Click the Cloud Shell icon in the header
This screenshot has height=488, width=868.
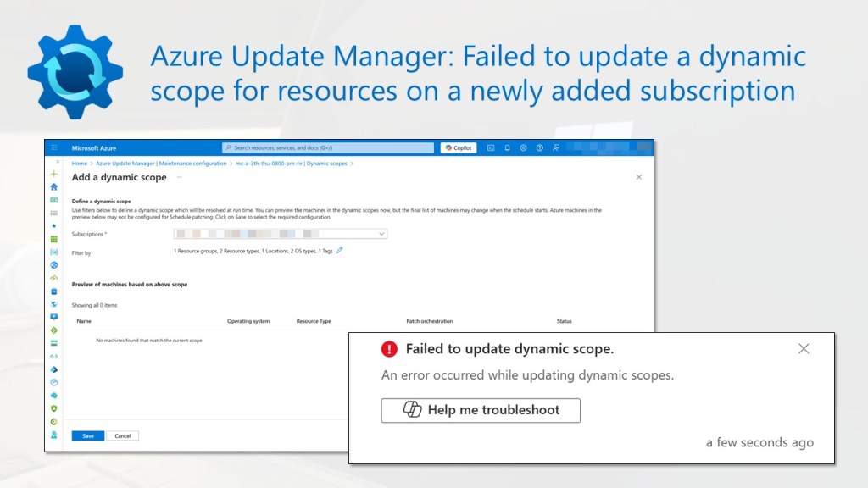(491, 147)
